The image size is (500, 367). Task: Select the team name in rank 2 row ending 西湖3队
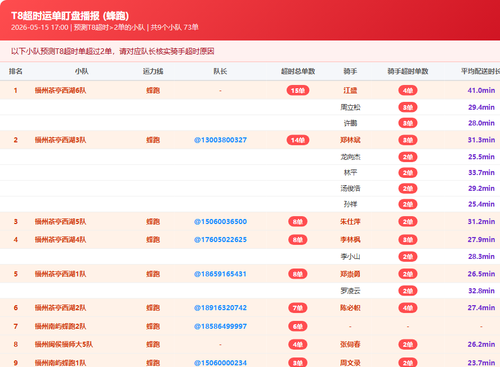click(60, 140)
